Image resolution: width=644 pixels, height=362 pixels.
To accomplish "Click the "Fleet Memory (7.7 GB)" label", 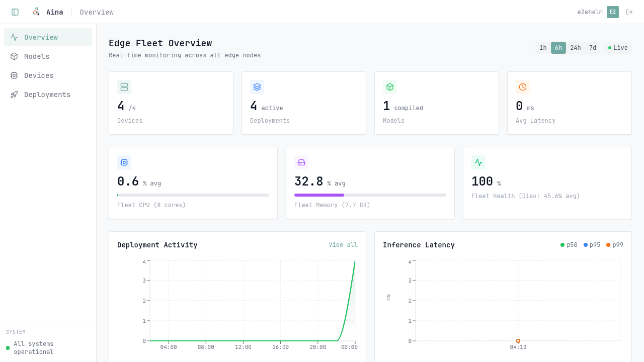I will pos(332,205).
